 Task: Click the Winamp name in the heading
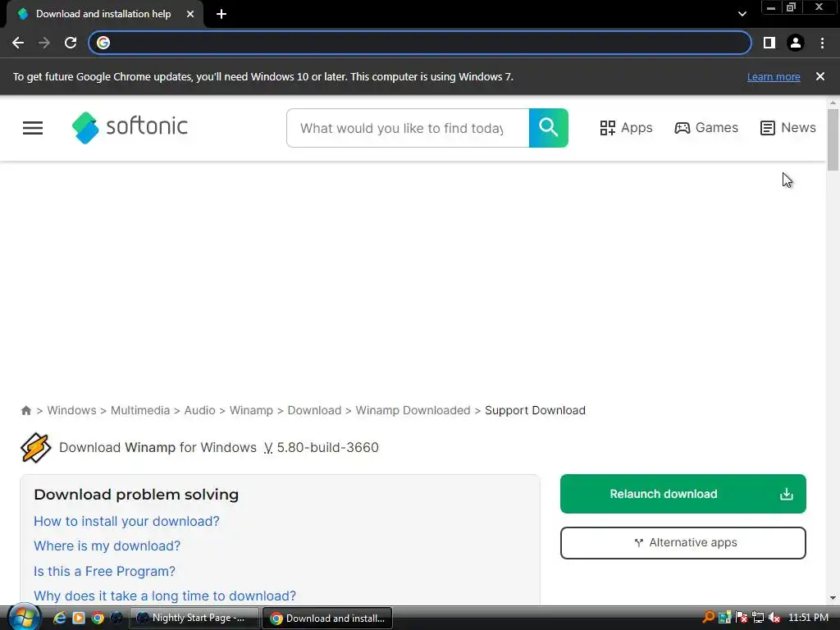(150, 447)
